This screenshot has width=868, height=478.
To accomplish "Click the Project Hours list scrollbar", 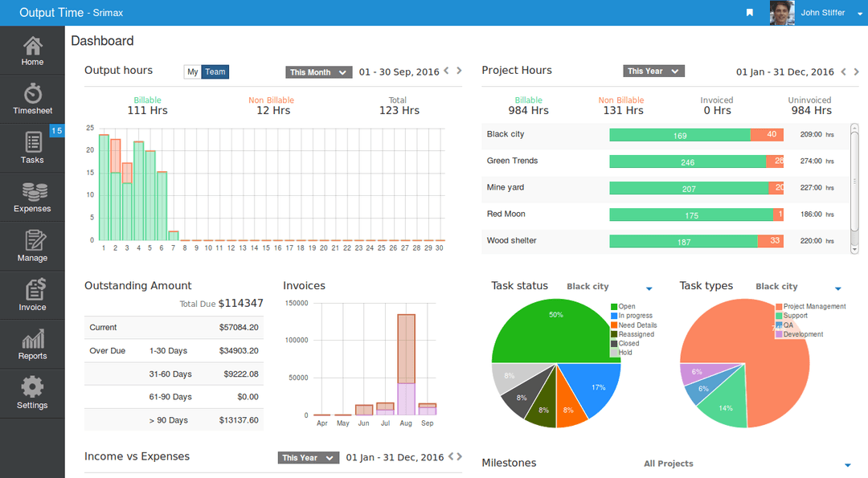I will [854, 189].
